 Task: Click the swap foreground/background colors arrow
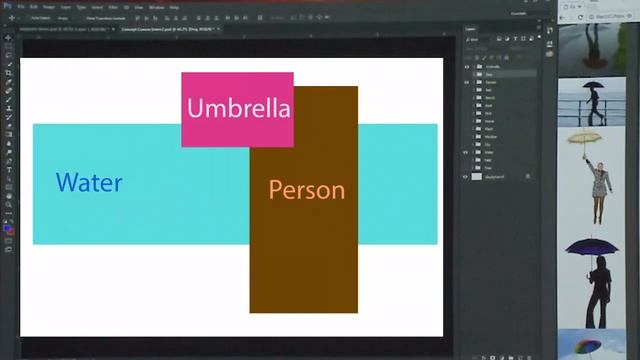(12, 222)
